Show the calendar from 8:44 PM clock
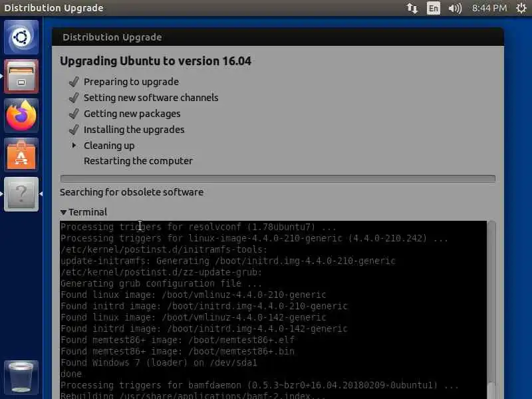The width and height of the screenshot is (532, 399). [x=489, y=8]
